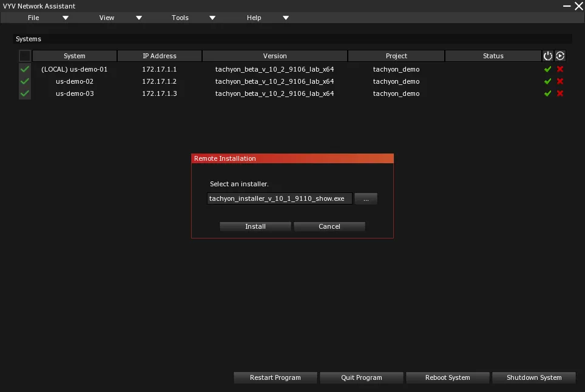Screen dimensions: 585x392
Task: Toggle the select-all checkbox in header
Action: point(25,56)
